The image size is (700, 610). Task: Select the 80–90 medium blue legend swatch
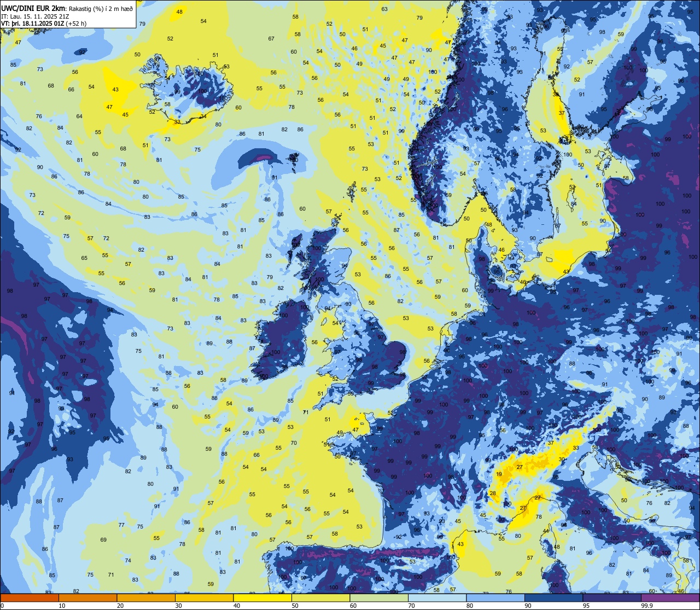(x=495, y=598)
